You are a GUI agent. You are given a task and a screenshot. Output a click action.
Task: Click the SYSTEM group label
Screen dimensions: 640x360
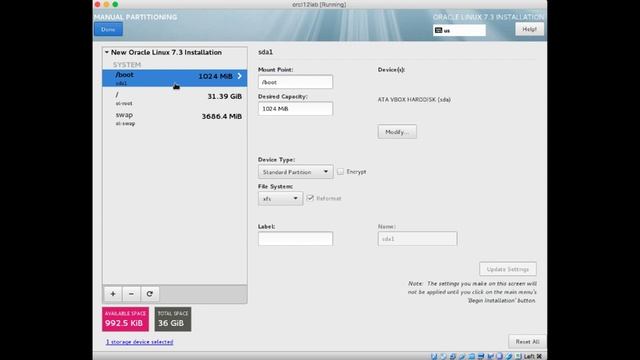pos(127,64)
